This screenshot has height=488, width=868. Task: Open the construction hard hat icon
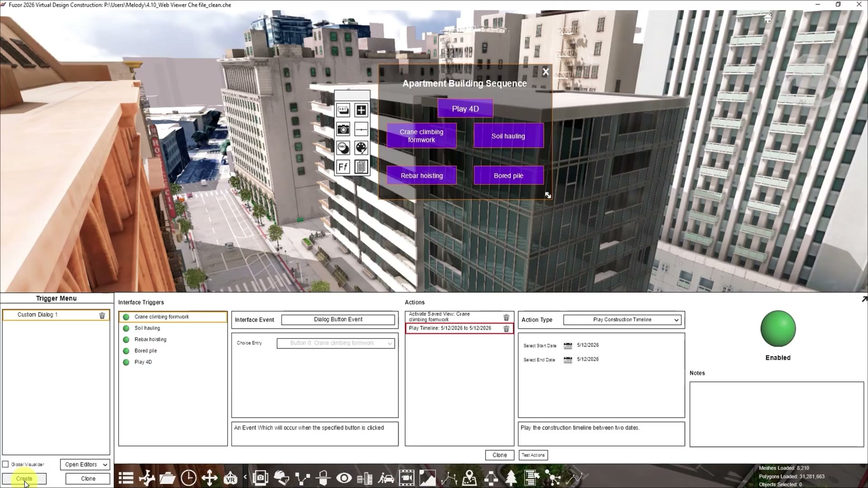pos(281,478)
